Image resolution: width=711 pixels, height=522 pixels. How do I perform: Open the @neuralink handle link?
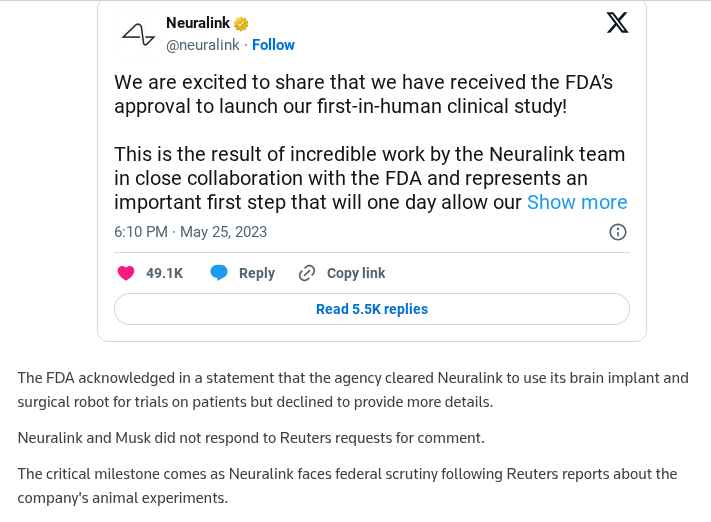pos(202,45)
